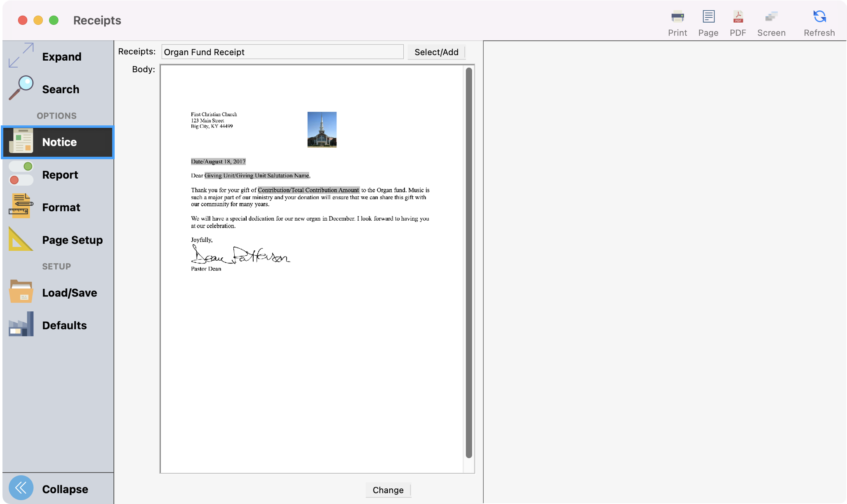Click the Expand arrows icon
Viewport: 847px width, 504px height.
(x=21, y=56)
